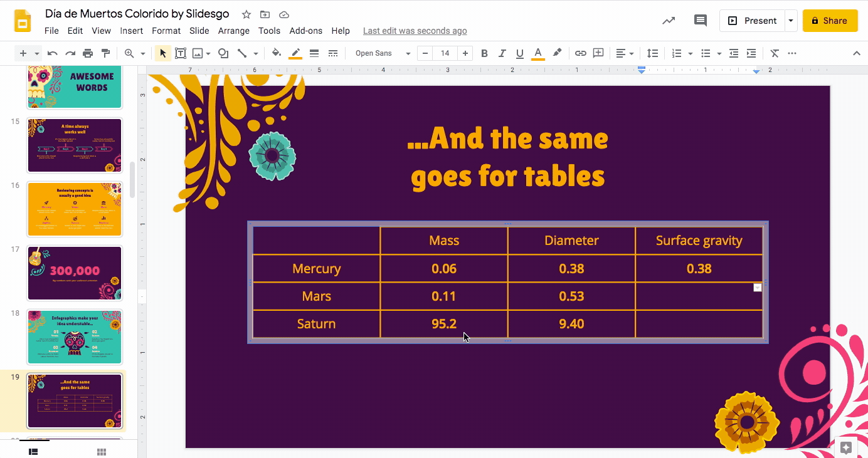Image resolution: width=868 pixels, height=458 pixels.
Task: Open the Present options dropdown arrow
Action: (791, 21)
